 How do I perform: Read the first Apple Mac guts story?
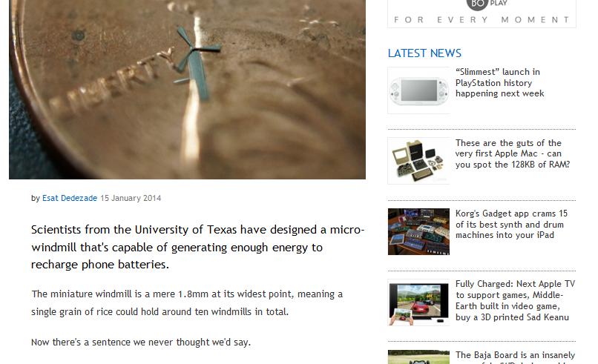[x=513, y=153]
